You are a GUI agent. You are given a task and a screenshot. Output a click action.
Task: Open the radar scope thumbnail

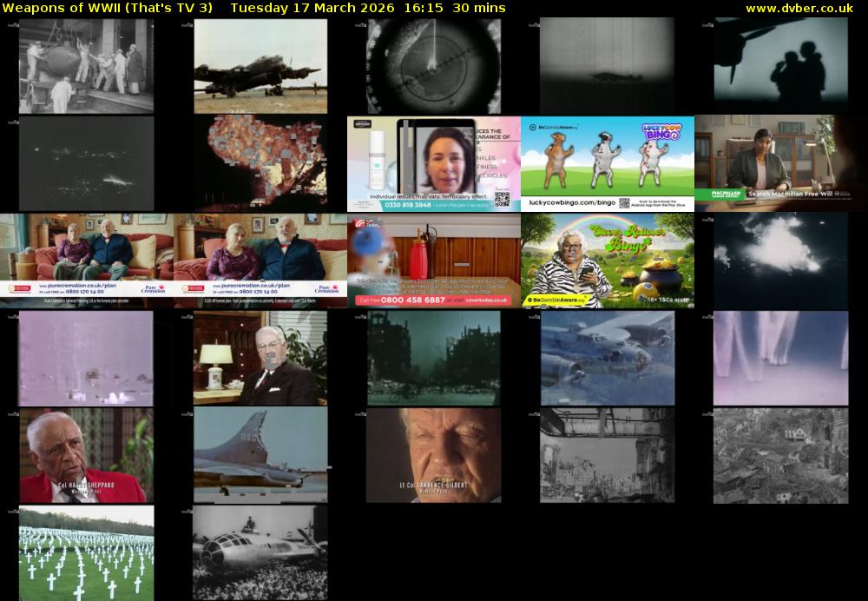(x=433, y=66)
